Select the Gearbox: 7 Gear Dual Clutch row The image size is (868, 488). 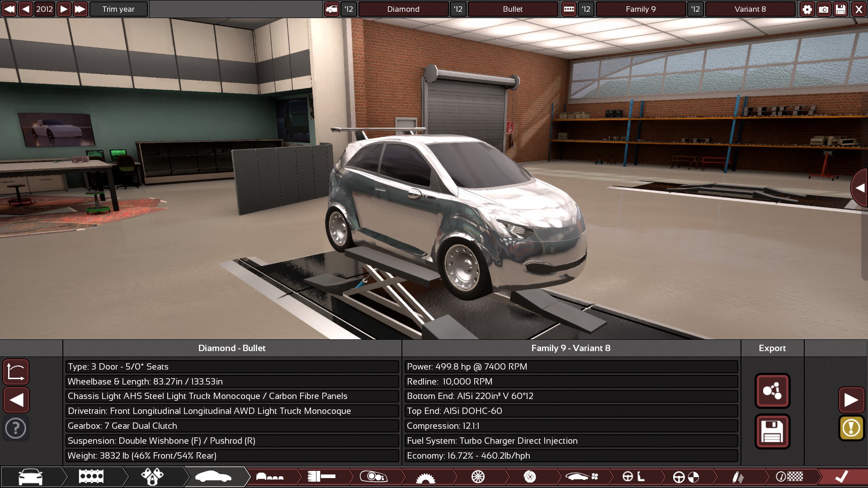[232, 426]
